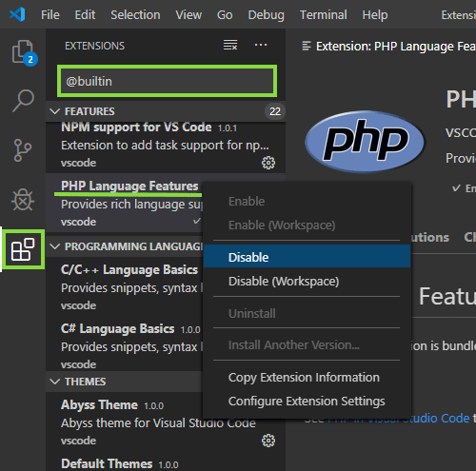The width and height of the screenshot is (476, 471).
Task: Select Configure Extension Settings menu entry
Action: (307, 402)
